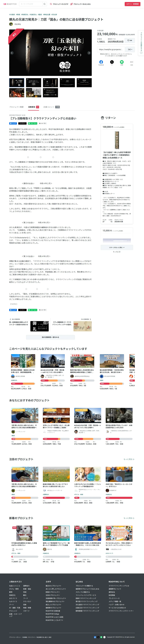Expand もっと見る beside 注目のプロジェクト
This screenshot has height=644, width=144.
(129, 459)
